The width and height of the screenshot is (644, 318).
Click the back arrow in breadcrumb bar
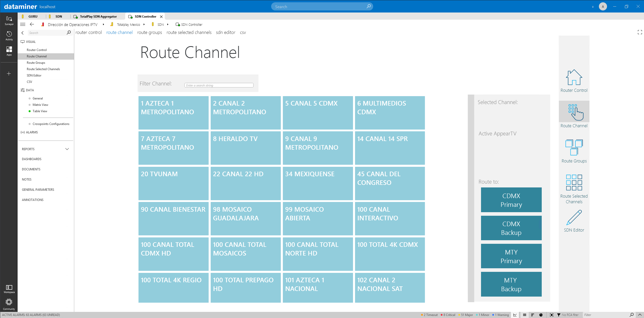32,24
